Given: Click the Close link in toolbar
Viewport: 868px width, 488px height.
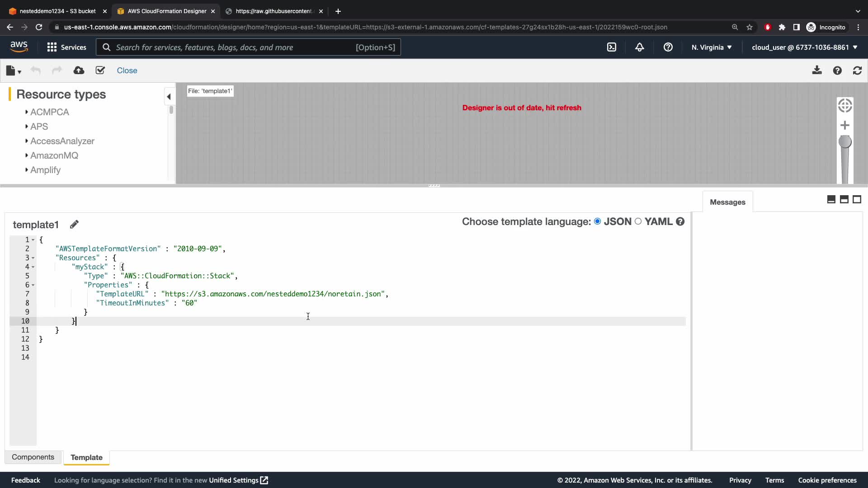Looking at the screenshot, I should click(x=127, y=70).
